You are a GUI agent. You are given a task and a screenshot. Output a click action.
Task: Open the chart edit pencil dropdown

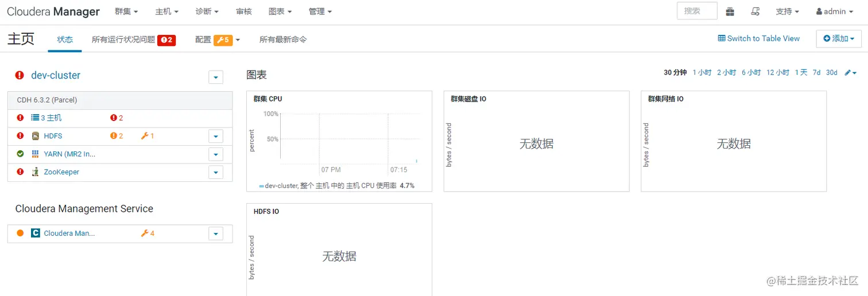tap(851, 73)
